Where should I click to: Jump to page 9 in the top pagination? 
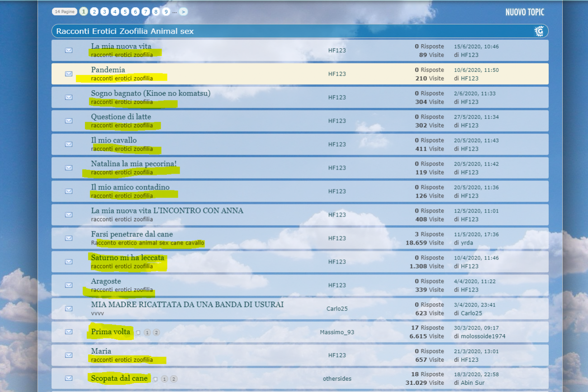pos(166,12)
